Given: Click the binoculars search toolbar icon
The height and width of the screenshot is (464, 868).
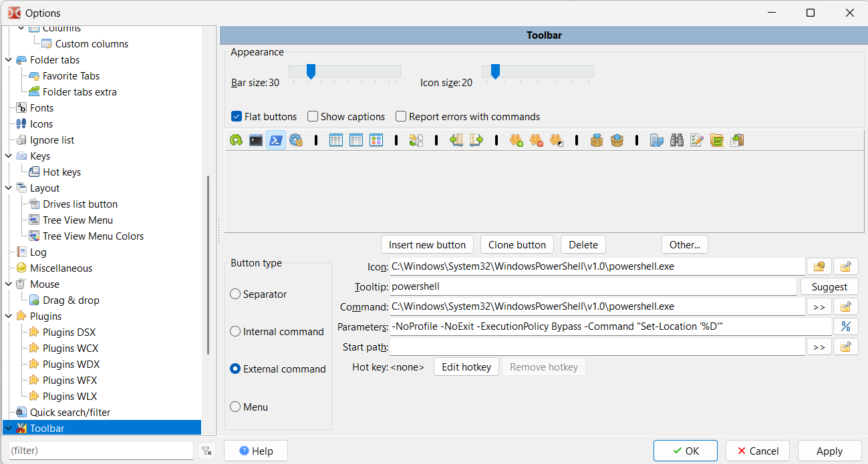Looking at the screenshot, I should 677,140.
